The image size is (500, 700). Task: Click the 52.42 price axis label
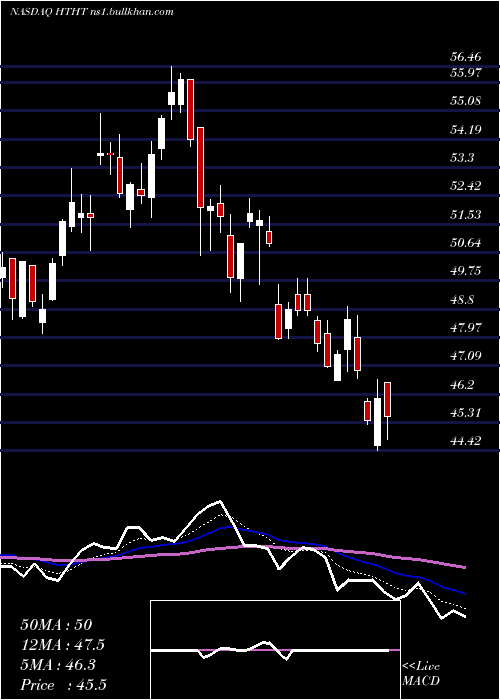[x=466, y=186]
